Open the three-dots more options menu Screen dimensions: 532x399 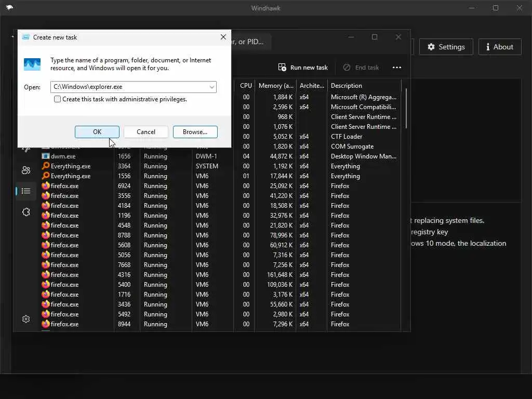[x=396, y=68]
